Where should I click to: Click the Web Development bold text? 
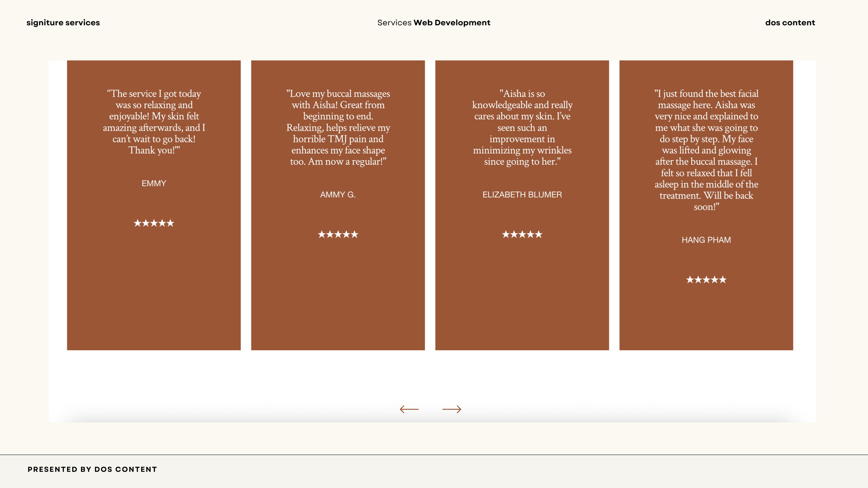(x=452, y=23)
